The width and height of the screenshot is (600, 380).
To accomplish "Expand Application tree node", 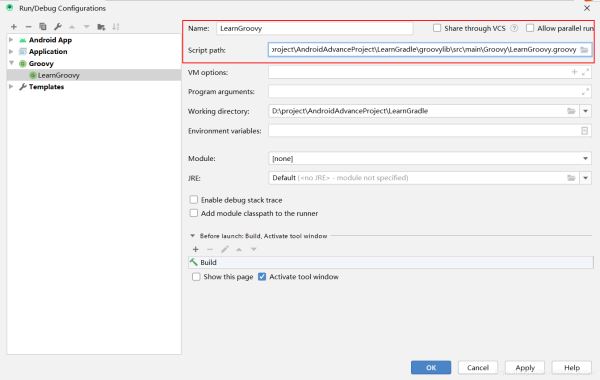I will point(11,51).
